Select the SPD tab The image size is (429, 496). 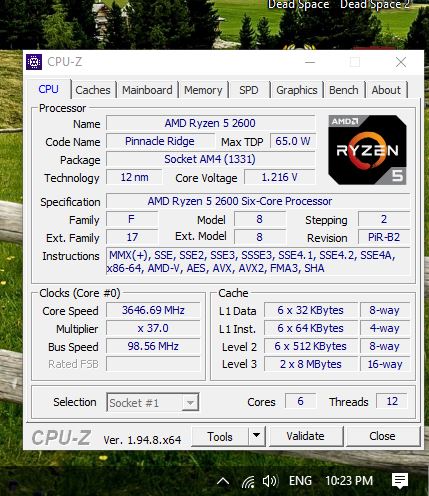(249, 90)
